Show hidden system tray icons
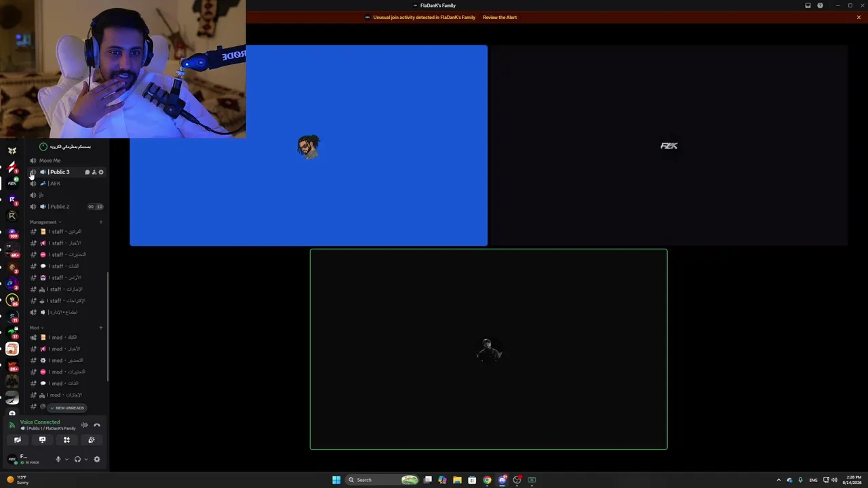Viewport: 868px width, 488px height. 778,480
